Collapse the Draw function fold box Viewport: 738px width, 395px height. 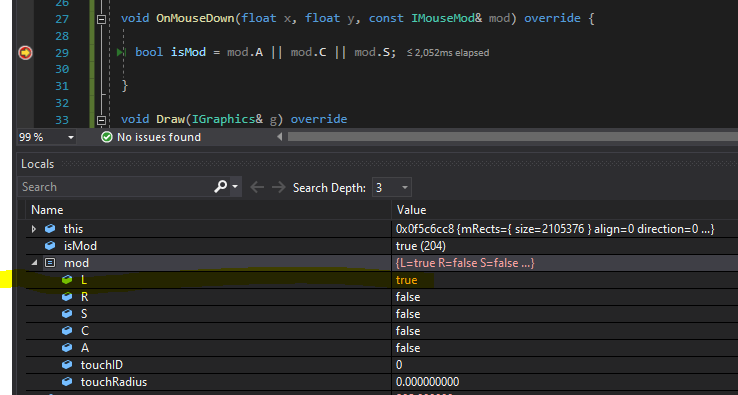click(x=101, y=120)
